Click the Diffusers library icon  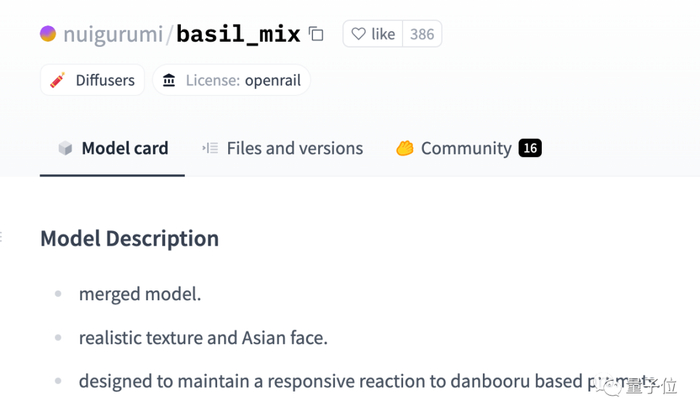[57, 80]
